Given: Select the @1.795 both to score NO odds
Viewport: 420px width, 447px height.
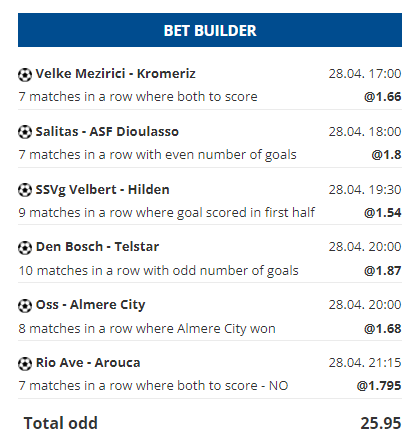Looking at the screenshot, I should 379,386.
